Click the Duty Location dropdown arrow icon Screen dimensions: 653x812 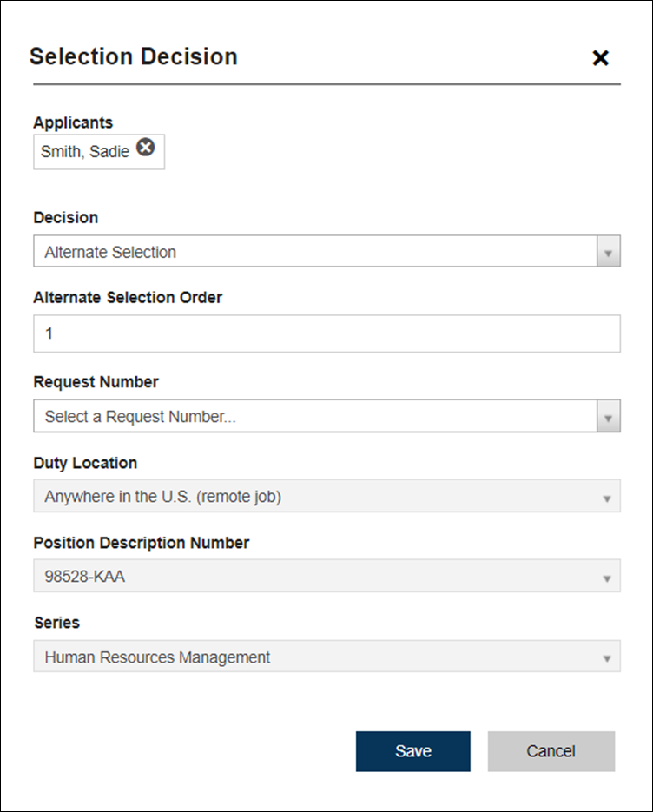click(x=608, y=496)
